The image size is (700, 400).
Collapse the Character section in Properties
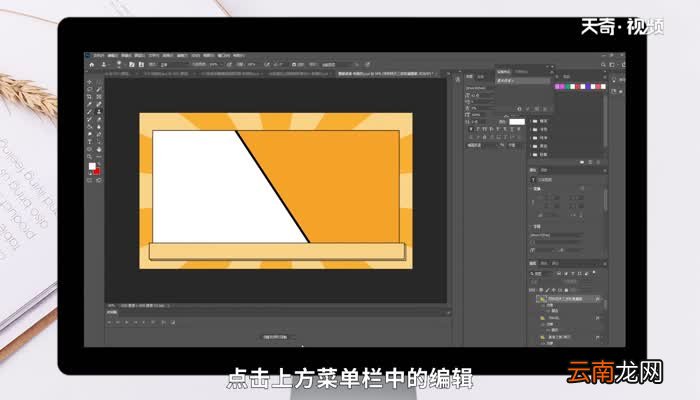[x=532, y=227]
